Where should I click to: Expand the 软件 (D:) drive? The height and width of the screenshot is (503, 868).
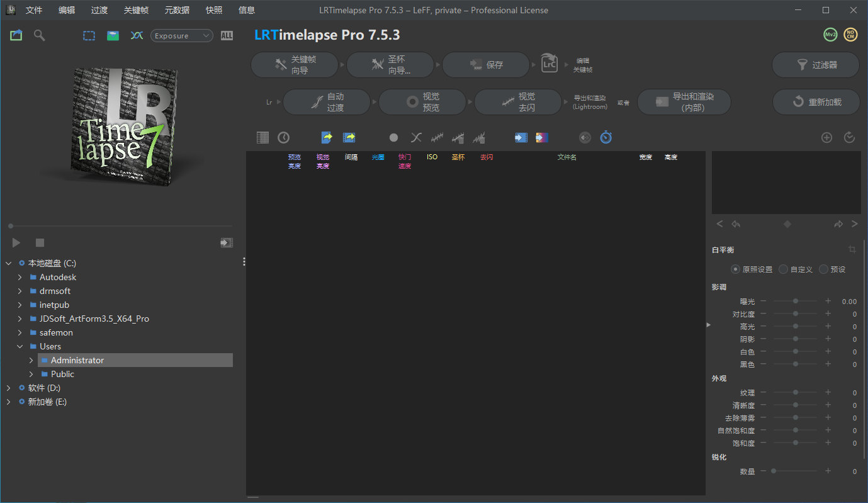(8, 388)
